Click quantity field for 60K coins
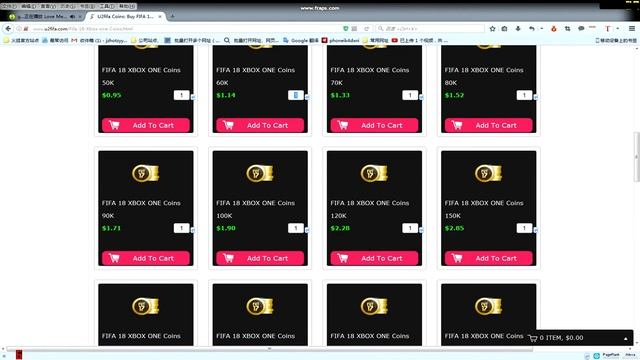This screenshot has height=360, width=640. [296, 95]
